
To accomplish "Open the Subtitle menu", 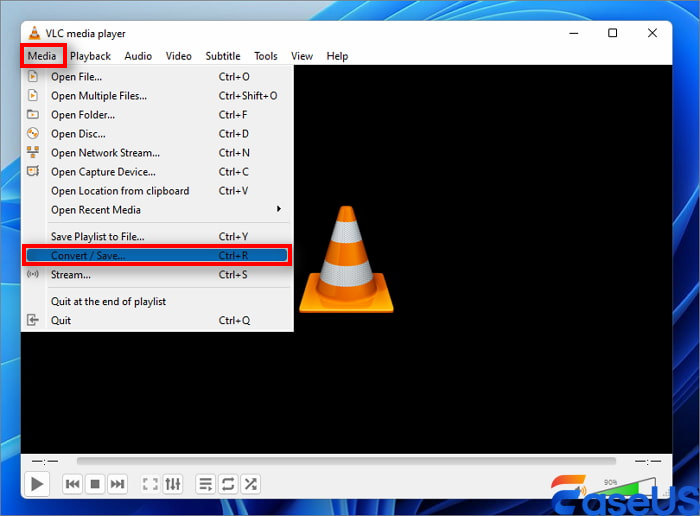I will click(x=223, y=56).
